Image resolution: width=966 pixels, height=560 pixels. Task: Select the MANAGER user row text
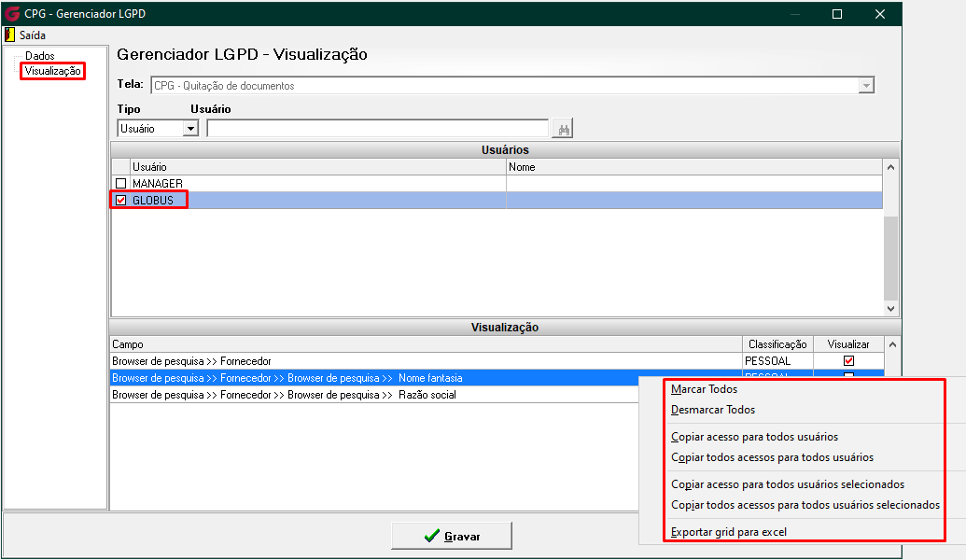pyautogui.click(x=158, y=184)
